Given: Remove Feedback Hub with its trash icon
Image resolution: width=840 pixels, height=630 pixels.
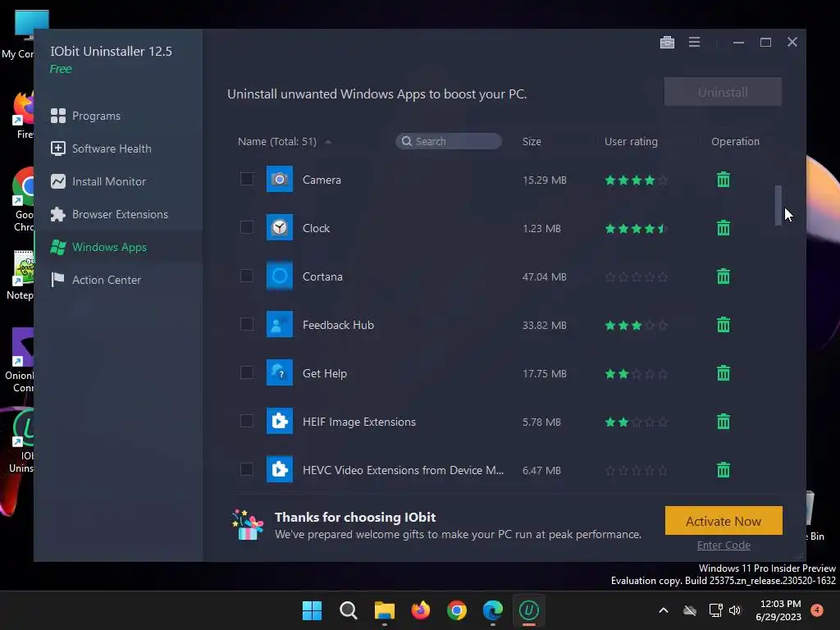Looking at the screenshot, I should pyautogui.click(x=724, y=325).
